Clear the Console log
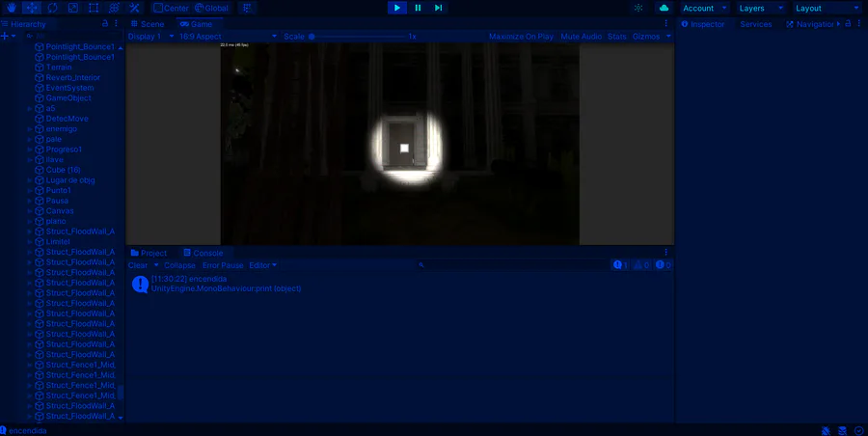868x436 pixels. (138, 265)
